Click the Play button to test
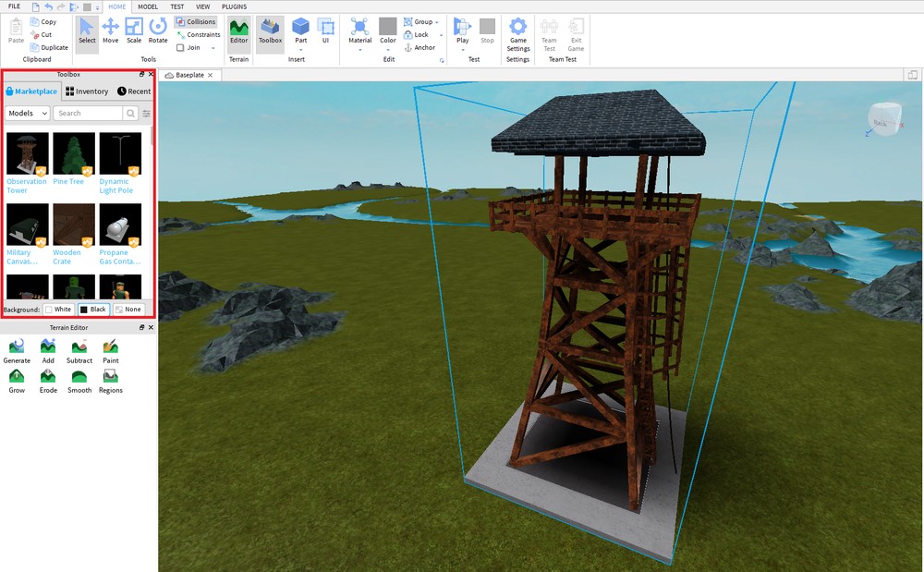The image size is (924, 572). point(461,32)
